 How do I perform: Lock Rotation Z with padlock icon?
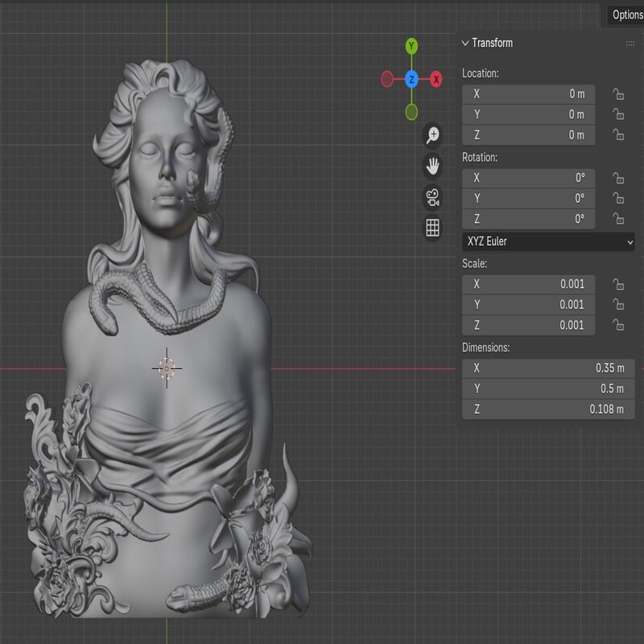618,218
